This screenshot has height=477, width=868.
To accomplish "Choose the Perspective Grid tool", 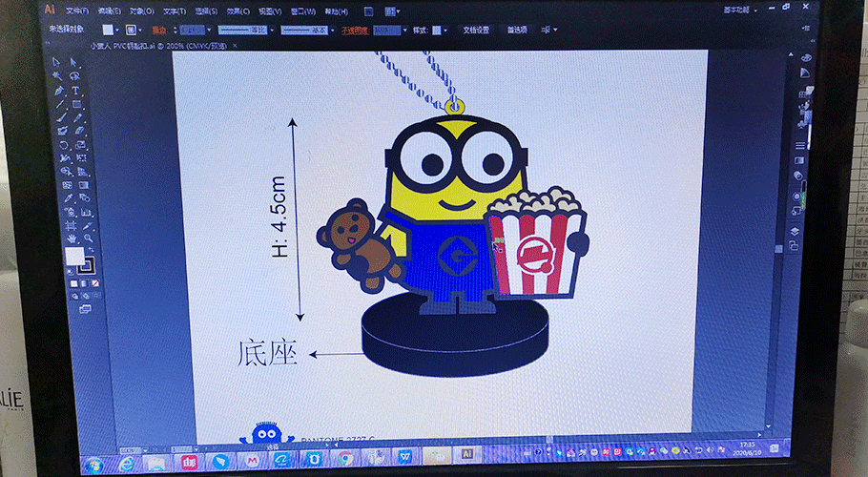I will [x=82, y=172].
